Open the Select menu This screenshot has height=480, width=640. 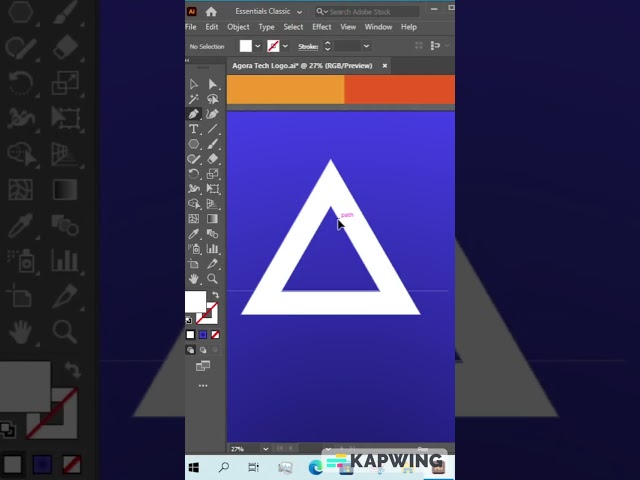point(293,27)
